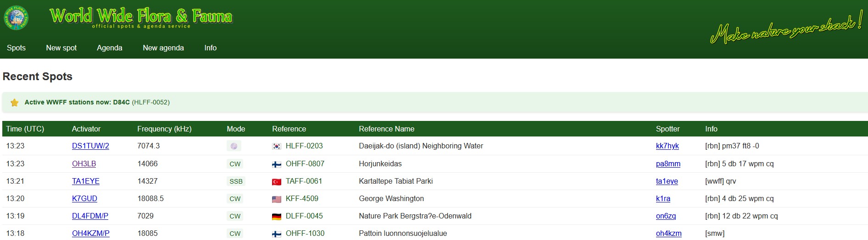
Task: Click reference text OHFF-1030
Action: tap(305, 234)
